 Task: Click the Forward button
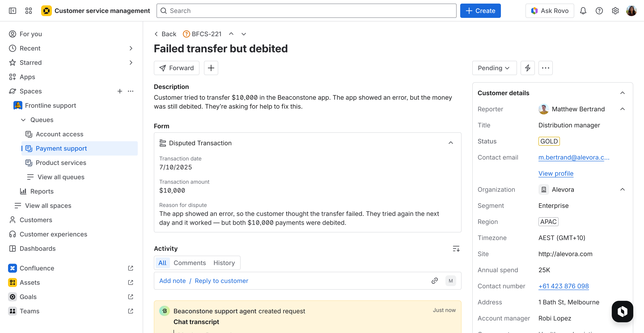176,68
